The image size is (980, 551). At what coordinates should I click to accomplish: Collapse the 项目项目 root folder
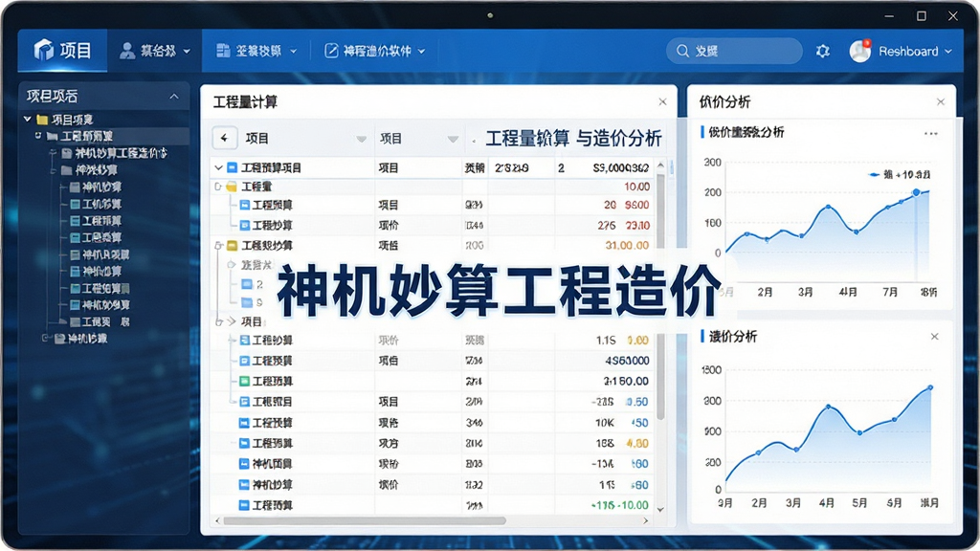[x=28, y=119]
